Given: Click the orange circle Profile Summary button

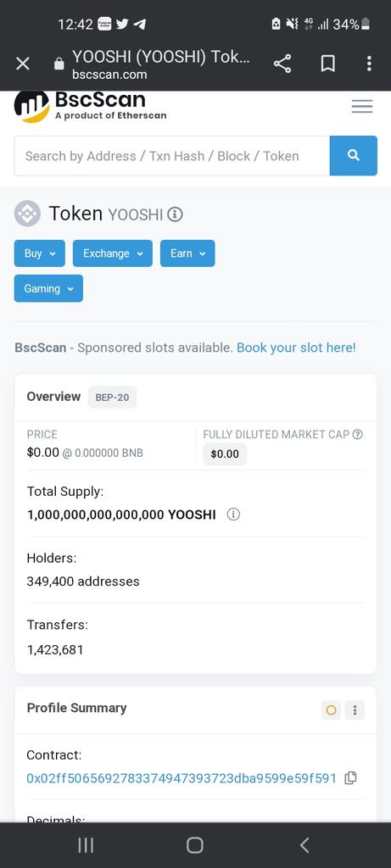Looking at the screenshot, I should [331, 709].
